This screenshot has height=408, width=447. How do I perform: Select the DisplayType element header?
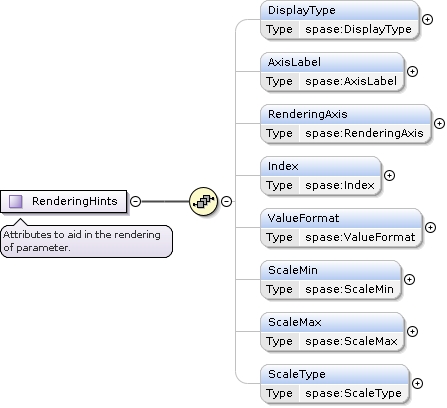(339, 10)
